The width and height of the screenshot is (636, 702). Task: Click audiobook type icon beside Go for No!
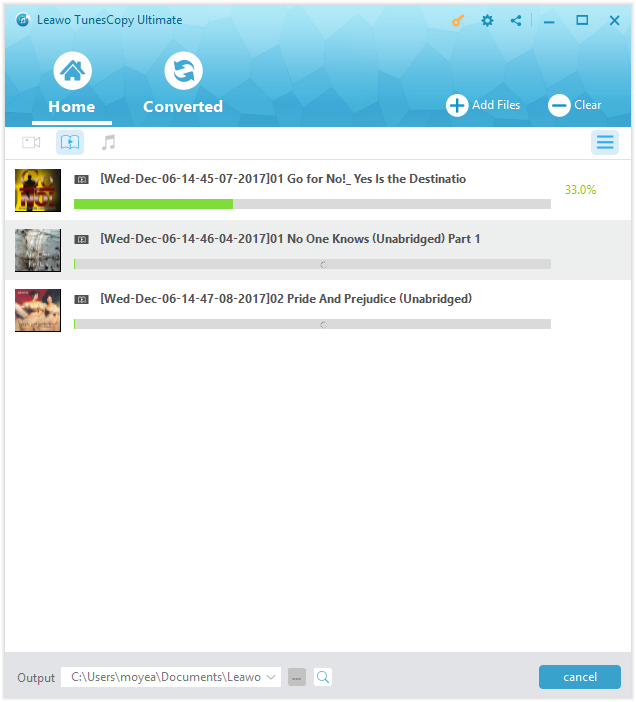point(81,180)
